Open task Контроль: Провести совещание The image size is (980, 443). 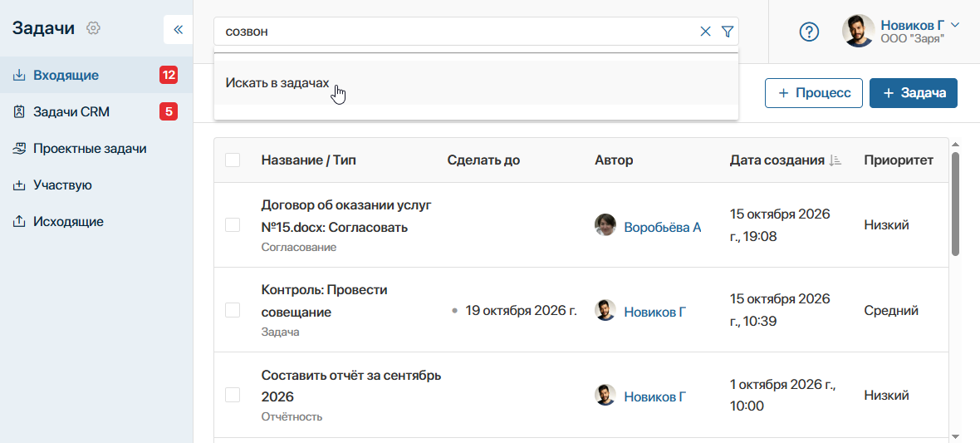coord(325,301)
